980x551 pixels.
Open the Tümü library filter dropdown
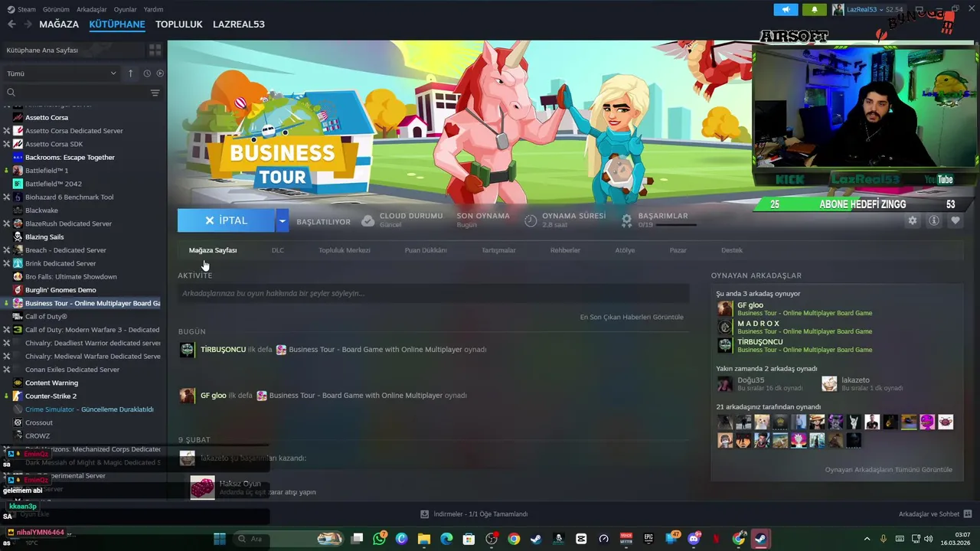click(61, 73)
